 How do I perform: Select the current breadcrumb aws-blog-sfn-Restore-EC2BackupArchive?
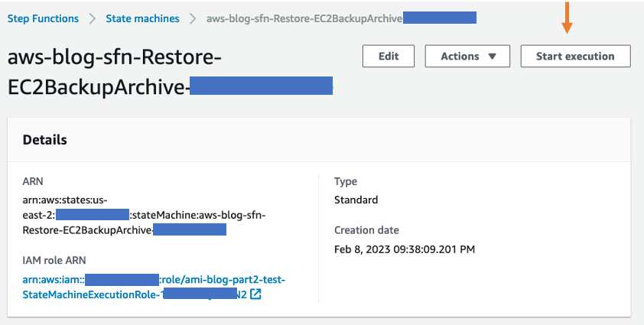click(x=341, y=18)
